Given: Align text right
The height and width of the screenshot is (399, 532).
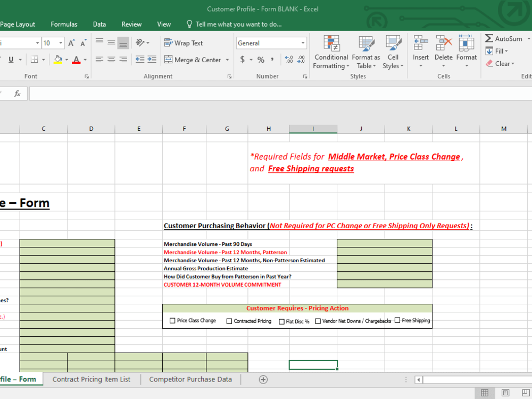Looking at the screenshot, I should 123,60.
